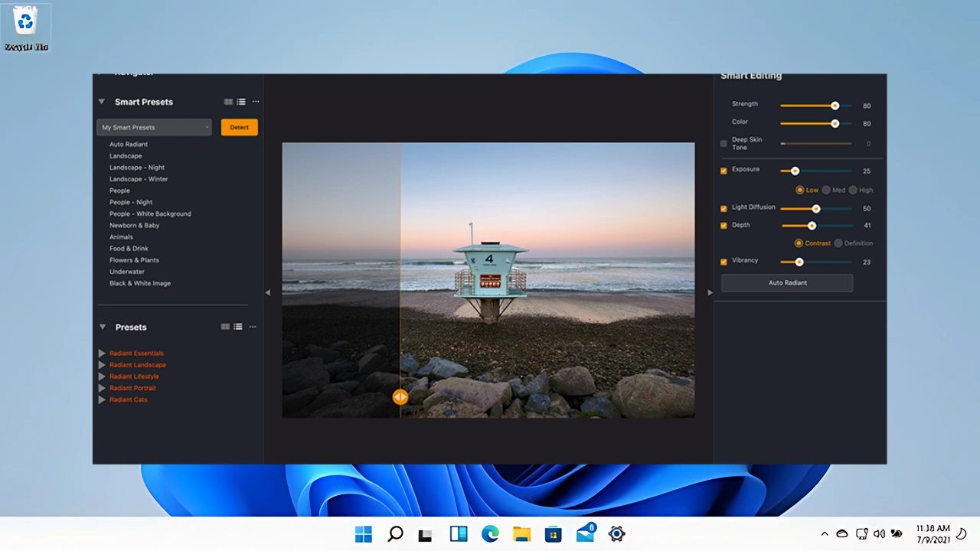Screen dimensions: 980x551
Task: Expand the Radiant Landscape preset group
Action: [x=101, y=365]
